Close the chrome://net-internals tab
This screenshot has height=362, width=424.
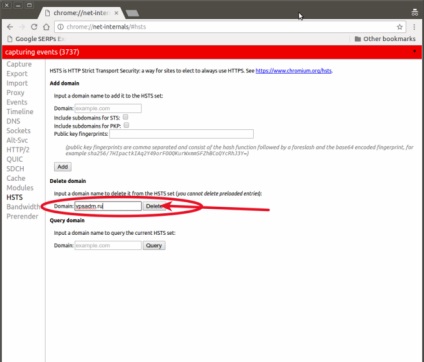[x=116, y=13]
